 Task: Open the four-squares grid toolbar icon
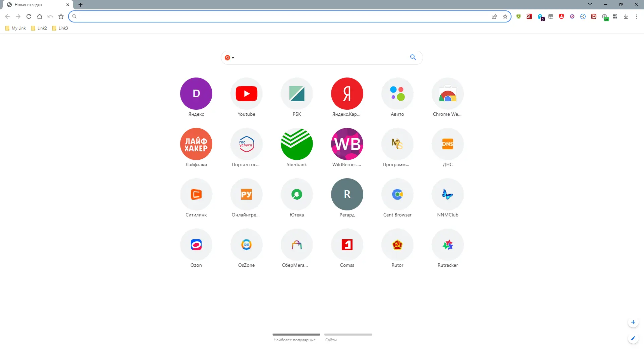615,16
